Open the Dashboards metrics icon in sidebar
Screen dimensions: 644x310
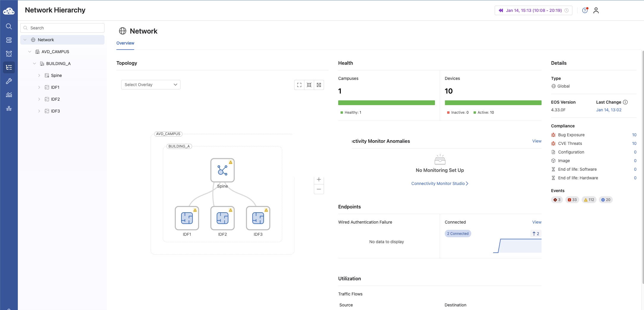coord(9,95)
